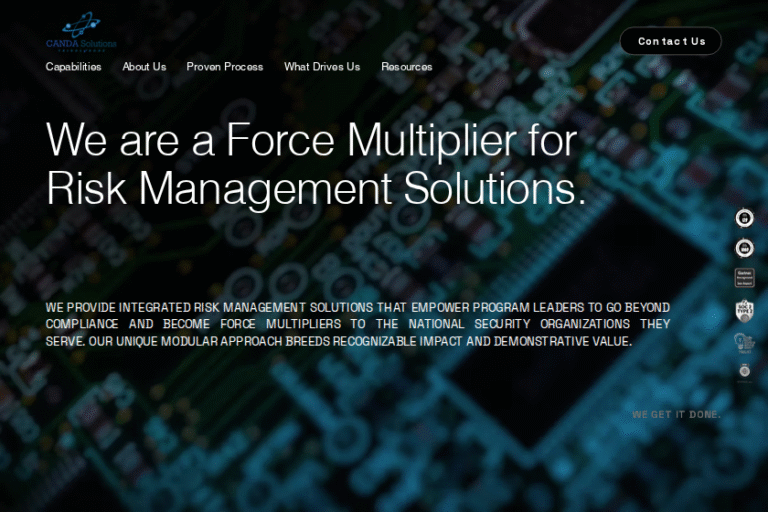Image resolution: width=768 pixels, height=512 pixels.
Task: Click the 'We Get It Done.' text
Action: click(x=676, y=414)
